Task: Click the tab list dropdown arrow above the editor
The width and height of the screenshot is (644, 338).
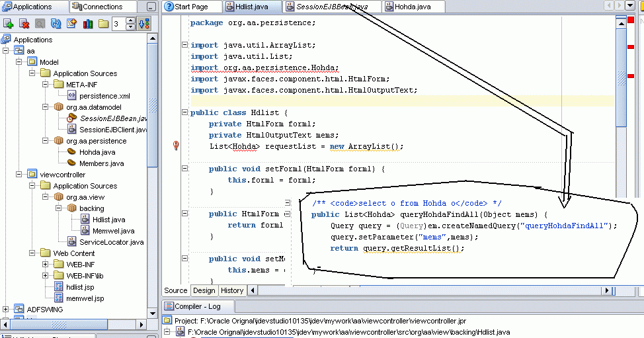Action: (x=629, y=6)
